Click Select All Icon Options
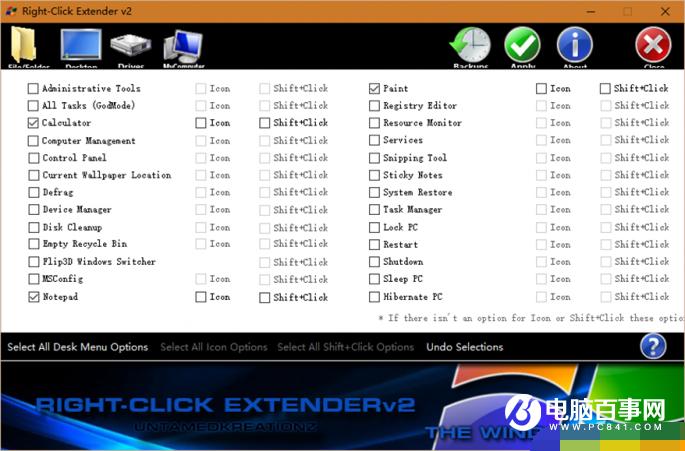This screenshot has height=451, width=685. click(214, 347)
